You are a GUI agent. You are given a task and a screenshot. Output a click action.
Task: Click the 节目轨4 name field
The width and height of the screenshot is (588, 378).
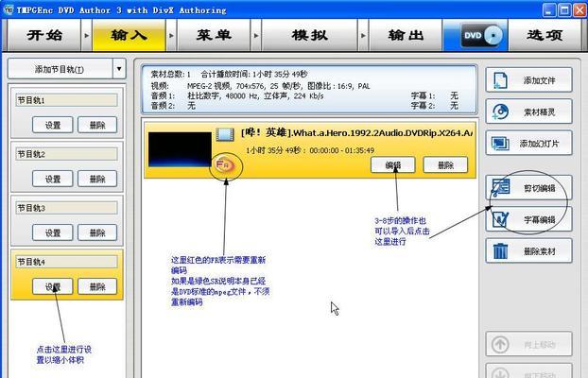pos(67,262)
